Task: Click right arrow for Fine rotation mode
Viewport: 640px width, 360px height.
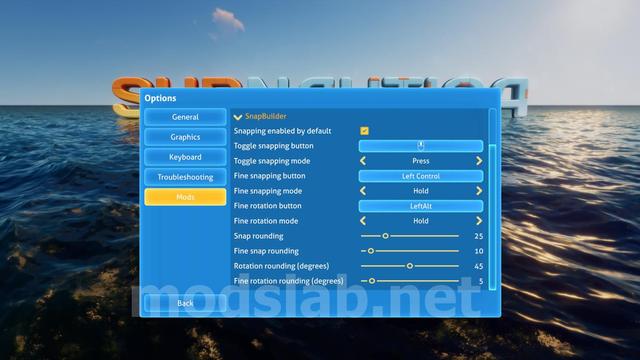Action: point(479,221)
